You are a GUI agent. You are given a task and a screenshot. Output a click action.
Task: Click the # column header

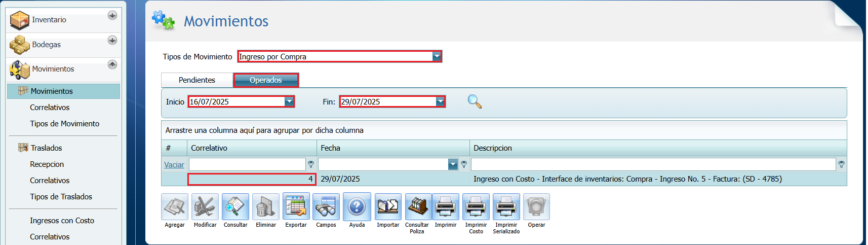coord(174,148)
